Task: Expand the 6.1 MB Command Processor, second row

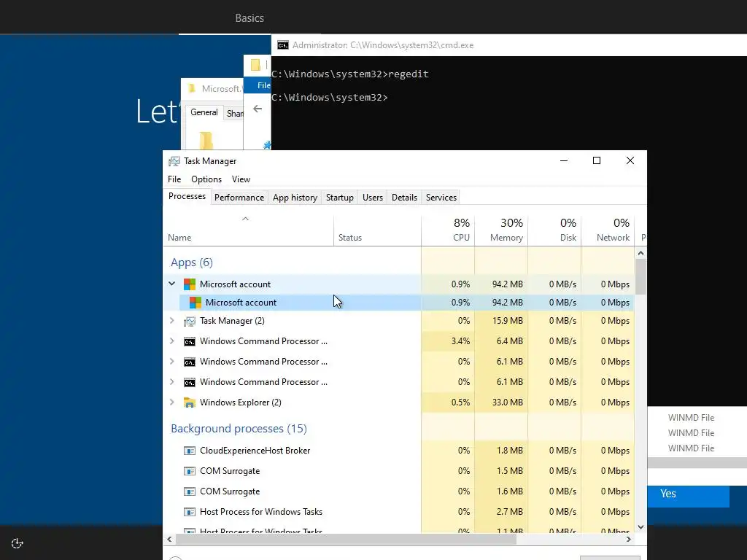Action: pos(172,362)
